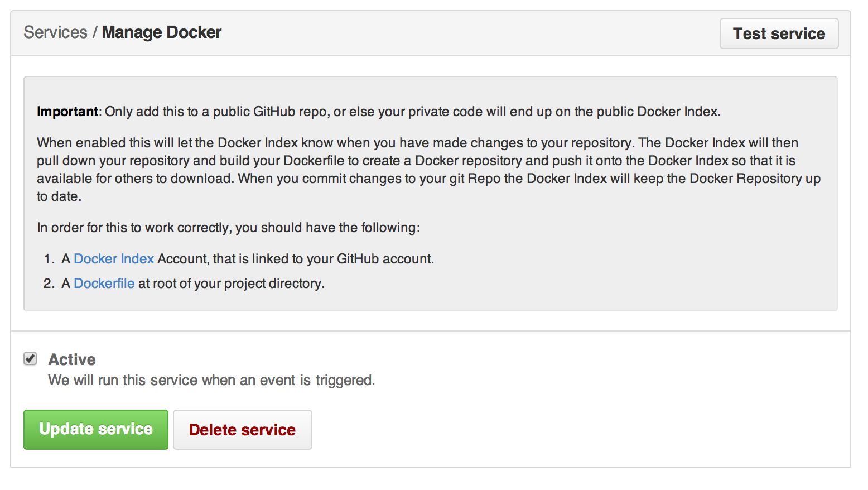Image resolution: width=868 pixels, height=490 pixels.
Task: Open the Docker Index link
Action: (114, 259)
